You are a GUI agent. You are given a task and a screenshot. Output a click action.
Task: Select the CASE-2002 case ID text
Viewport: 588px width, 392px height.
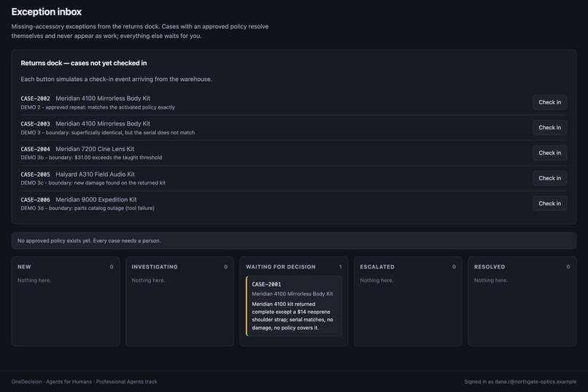[x=35, y=99]
